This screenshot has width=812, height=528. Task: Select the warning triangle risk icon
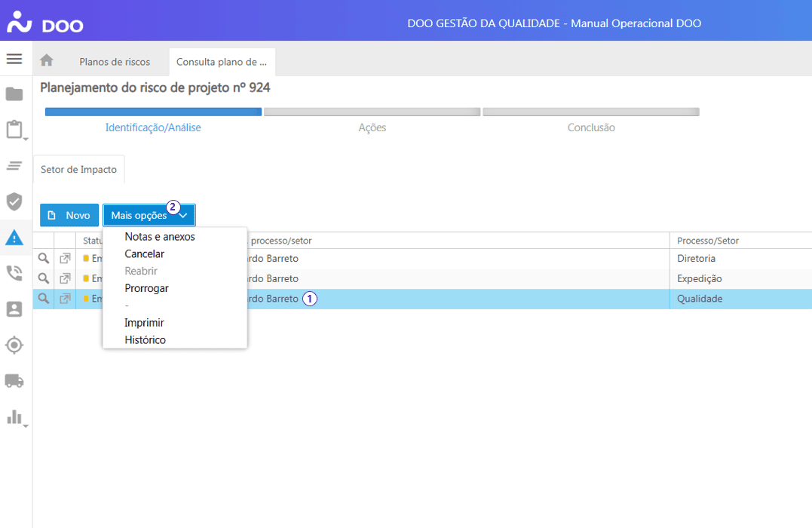14,238
